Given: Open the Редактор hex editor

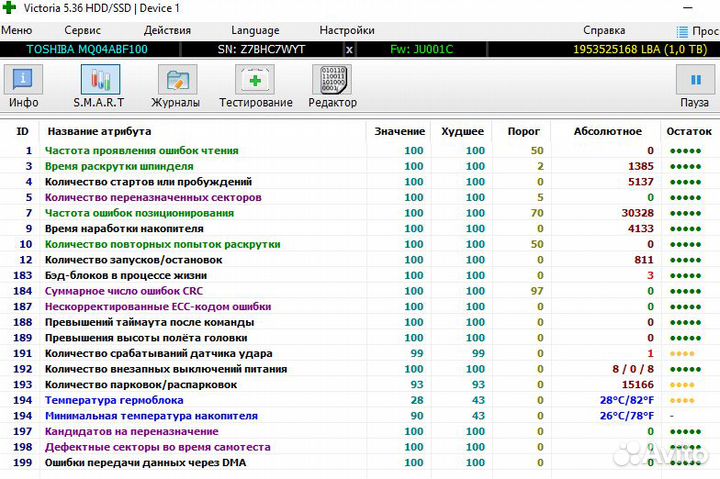Looking at the screenshot, I should (x=332, y=86).
